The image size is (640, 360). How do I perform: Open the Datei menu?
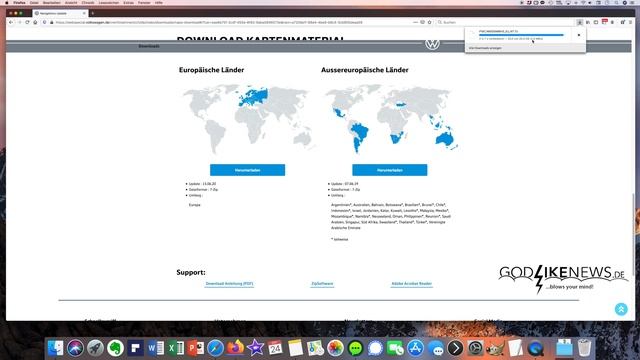(34, 2)
